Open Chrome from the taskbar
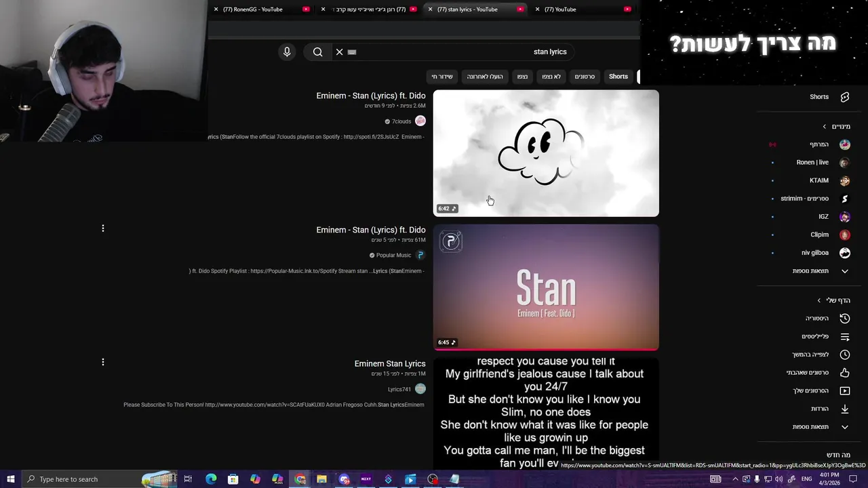Screen dimensions: 868x488 click(x=300, y=479)
